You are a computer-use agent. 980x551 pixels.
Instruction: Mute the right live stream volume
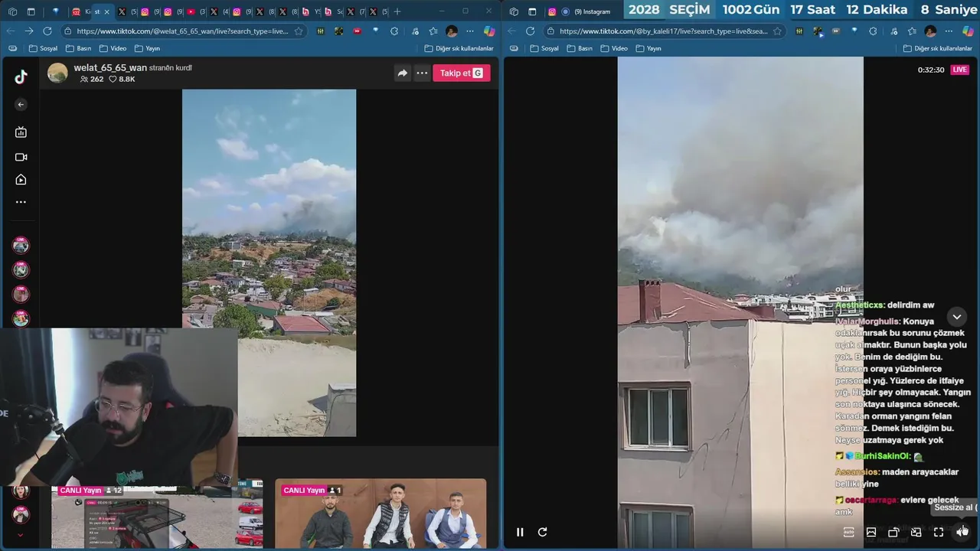click(961, 532)
